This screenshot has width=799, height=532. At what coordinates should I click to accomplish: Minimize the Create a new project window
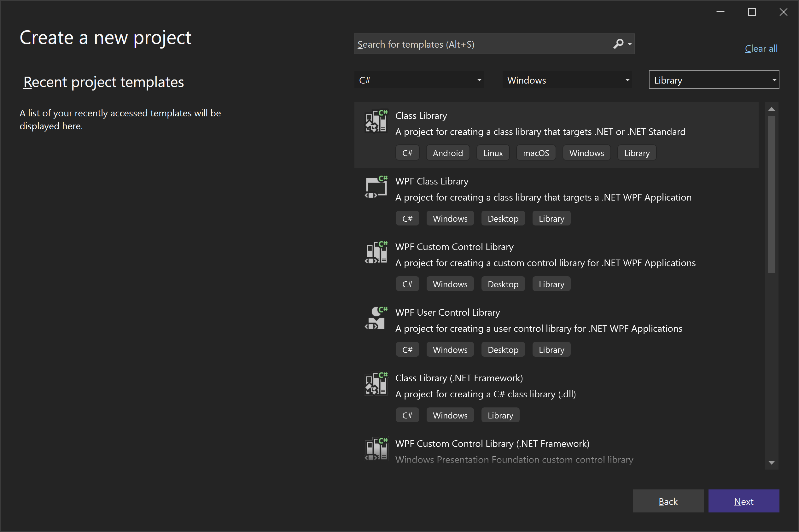point(721,12)
